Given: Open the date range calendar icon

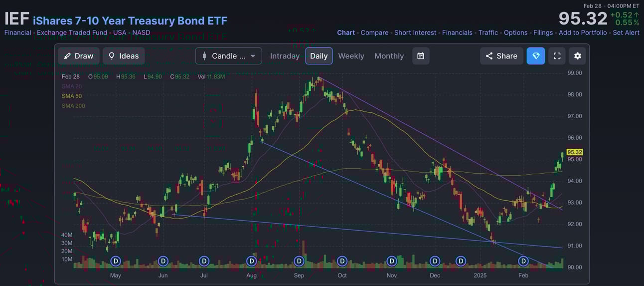Looking at the screenshot, I should click(421, 56).
